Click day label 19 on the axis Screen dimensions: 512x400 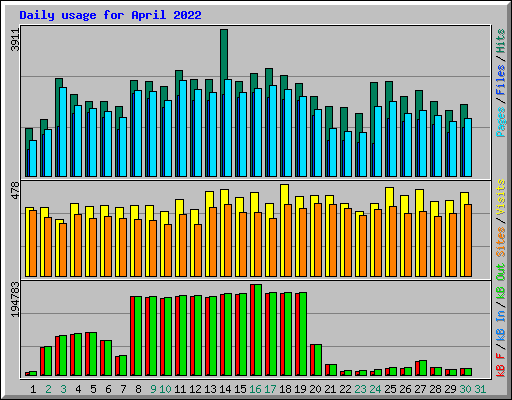300,389
